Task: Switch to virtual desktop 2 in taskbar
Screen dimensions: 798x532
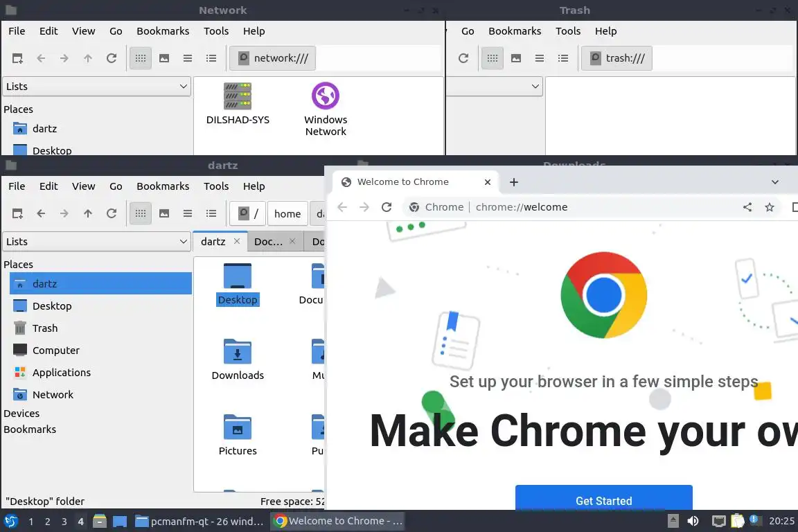Action: click(47, 522)
